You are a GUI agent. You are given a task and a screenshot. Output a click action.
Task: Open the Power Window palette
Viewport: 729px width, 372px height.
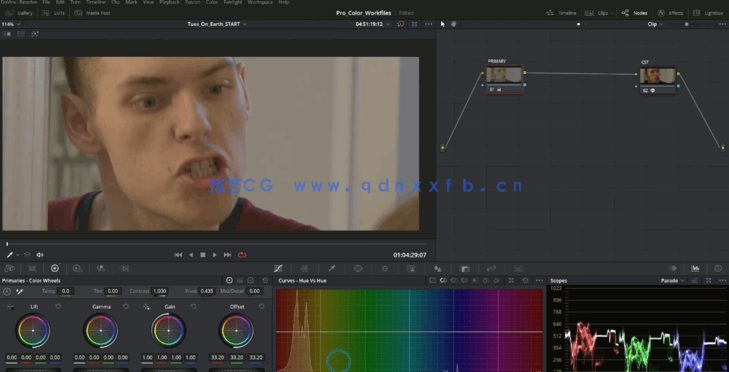[358, 268]
